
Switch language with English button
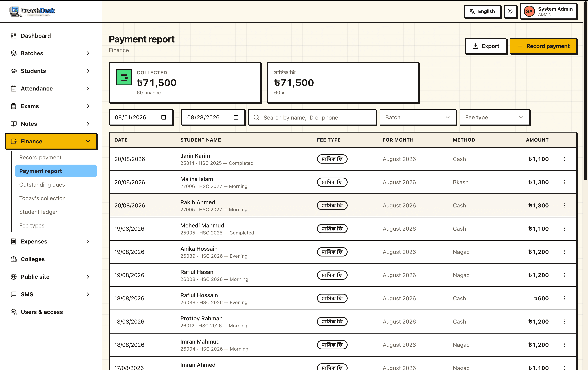[482, 11]
